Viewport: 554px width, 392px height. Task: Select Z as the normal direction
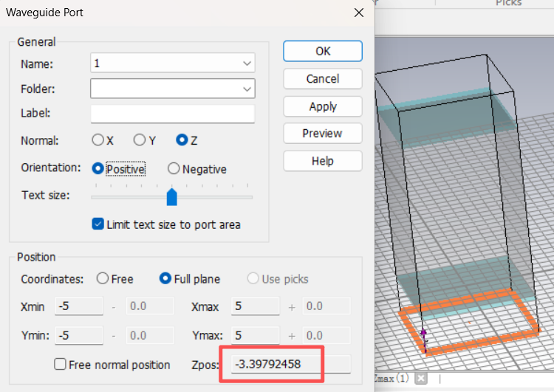tap(182, 140)
